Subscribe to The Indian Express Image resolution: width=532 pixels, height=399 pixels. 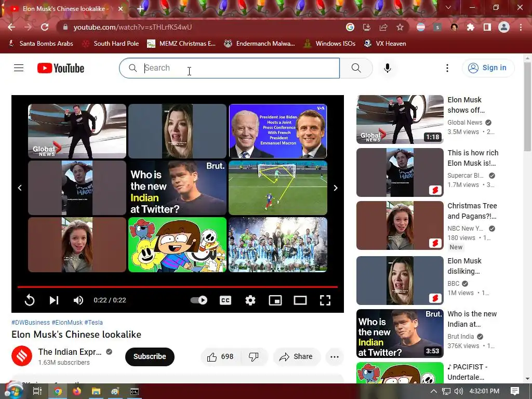(150, 356)
